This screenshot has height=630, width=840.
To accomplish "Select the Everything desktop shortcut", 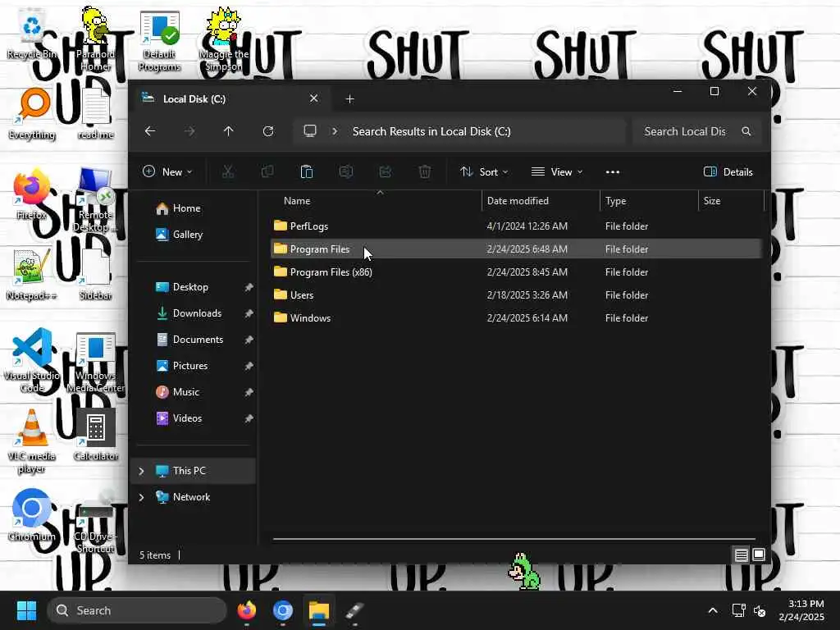I will coord(32,114).
